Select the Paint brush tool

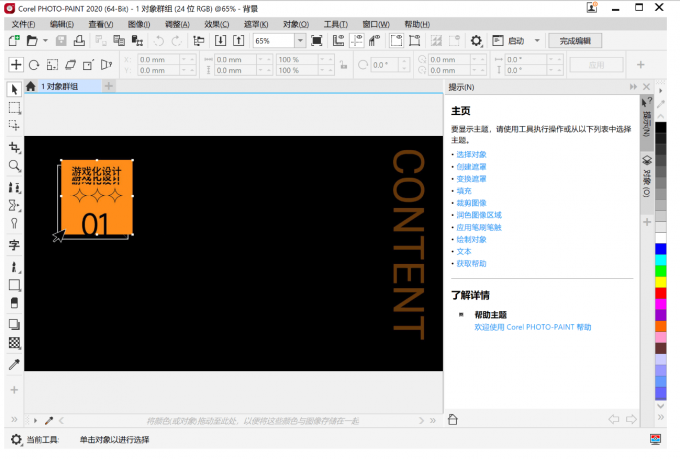(14, 267)
